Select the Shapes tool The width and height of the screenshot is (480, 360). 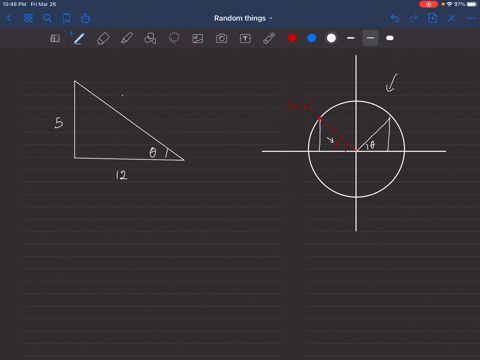(150, 38)
